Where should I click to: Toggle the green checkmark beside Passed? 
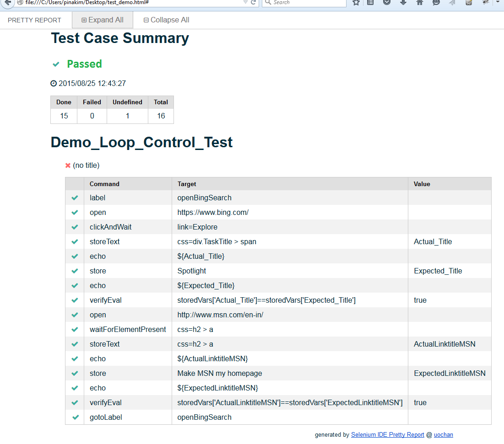[x=56, y=64]
